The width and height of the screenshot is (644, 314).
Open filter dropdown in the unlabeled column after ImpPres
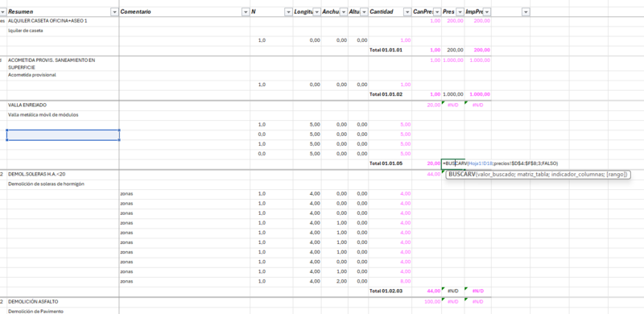point(526,12)
